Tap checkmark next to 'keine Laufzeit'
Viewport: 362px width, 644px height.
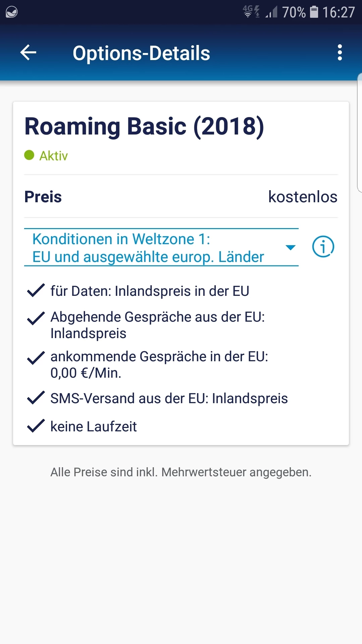coord(36,426)
